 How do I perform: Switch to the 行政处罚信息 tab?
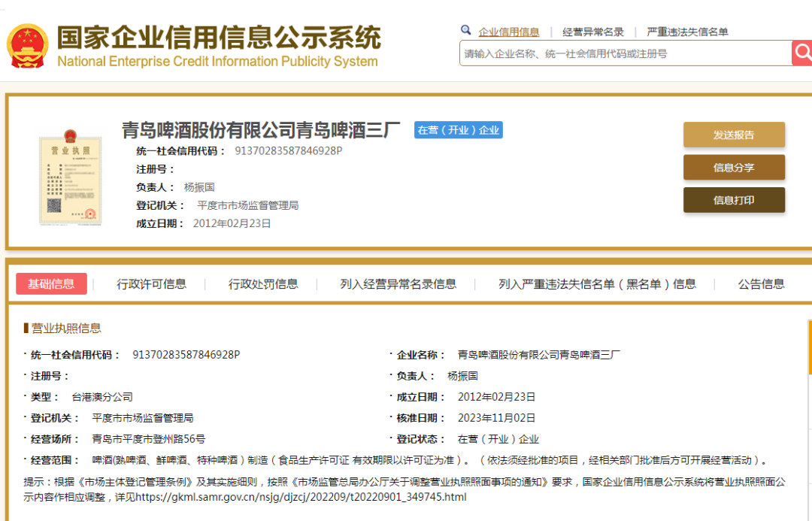coord(263,283)
